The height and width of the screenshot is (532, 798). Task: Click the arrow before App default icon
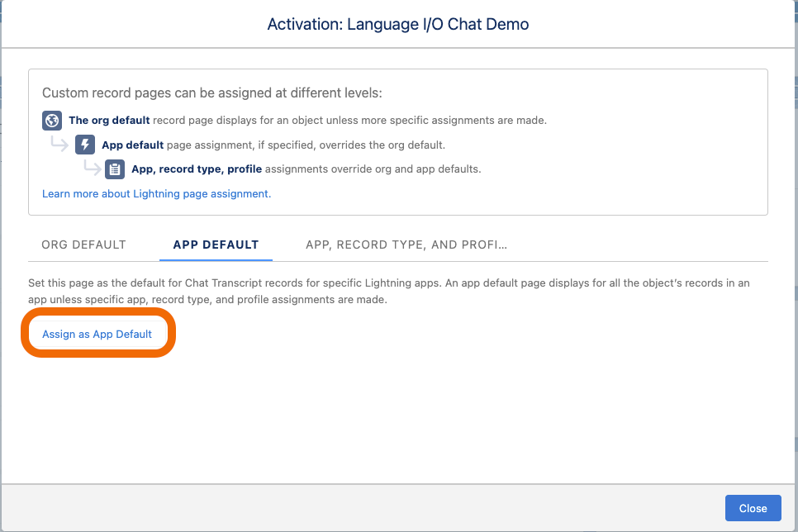coord(59,144)
